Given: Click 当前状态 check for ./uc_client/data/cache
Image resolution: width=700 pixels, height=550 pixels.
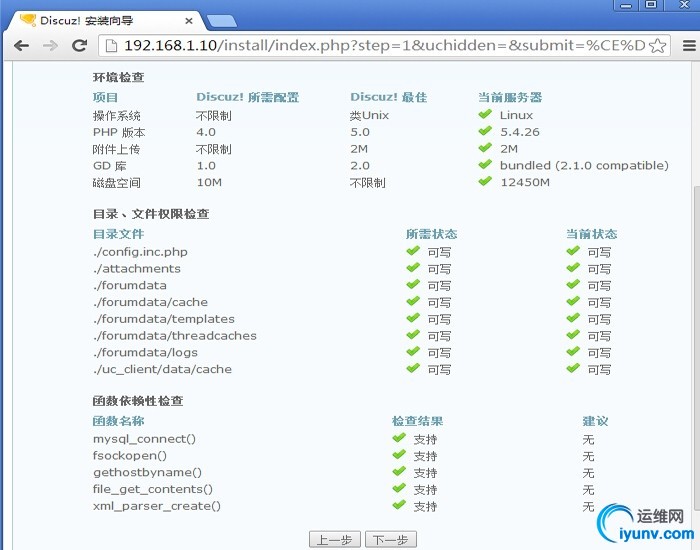Looking at the screenshot, I should point(573,368).
